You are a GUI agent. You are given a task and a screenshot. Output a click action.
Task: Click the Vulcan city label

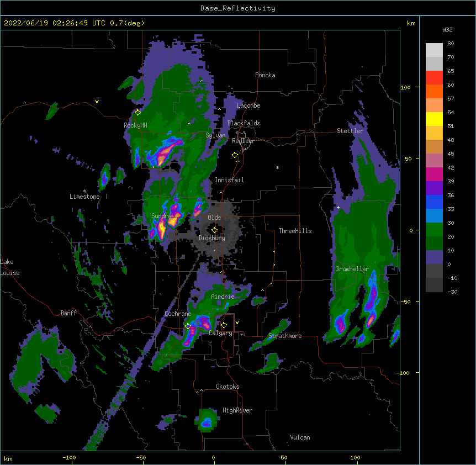coord(300,437)
